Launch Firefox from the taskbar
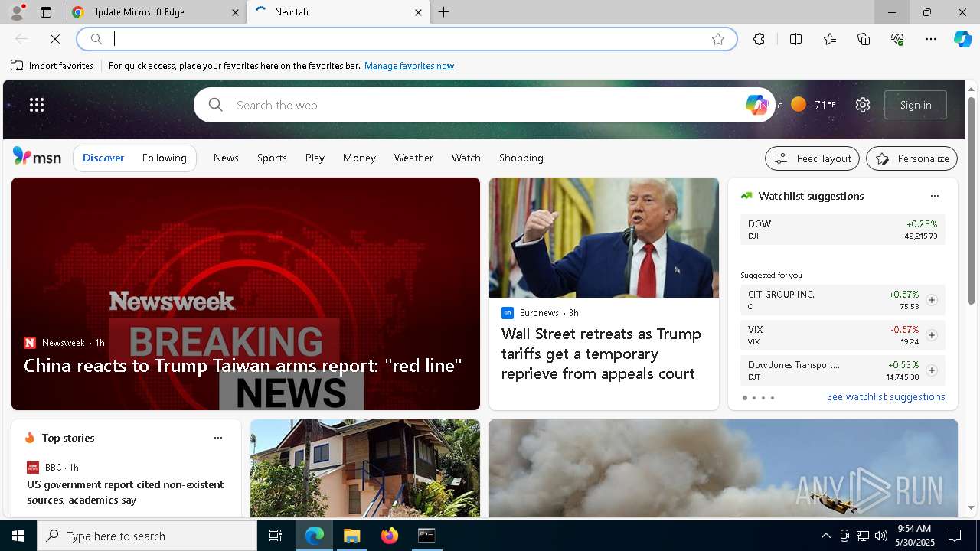Viewport: 980px width, 551px height. pos(390,536)
